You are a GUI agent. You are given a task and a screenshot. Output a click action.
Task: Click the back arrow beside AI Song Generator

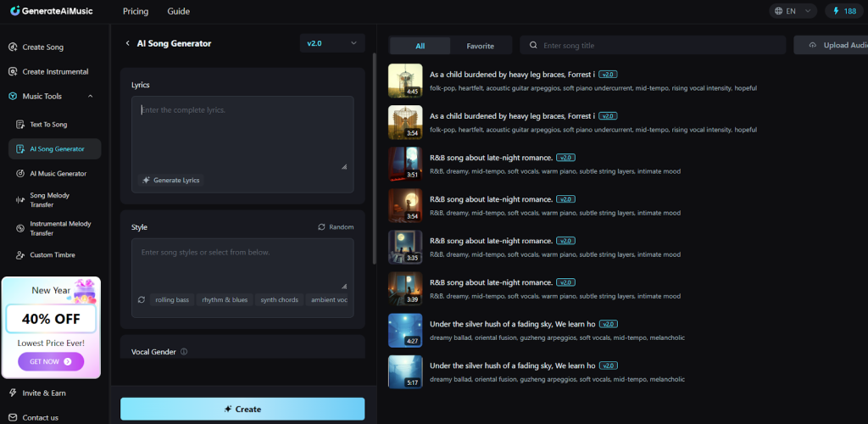127,43
